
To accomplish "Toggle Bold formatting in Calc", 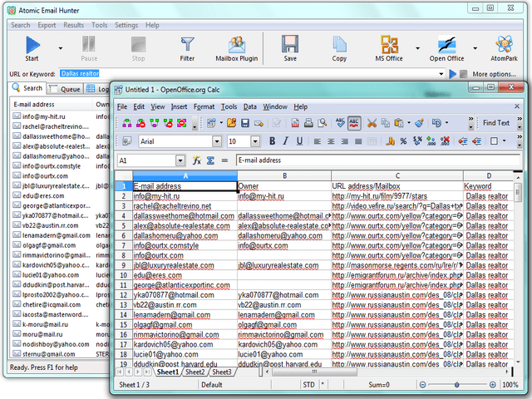I will pos(272,141).
